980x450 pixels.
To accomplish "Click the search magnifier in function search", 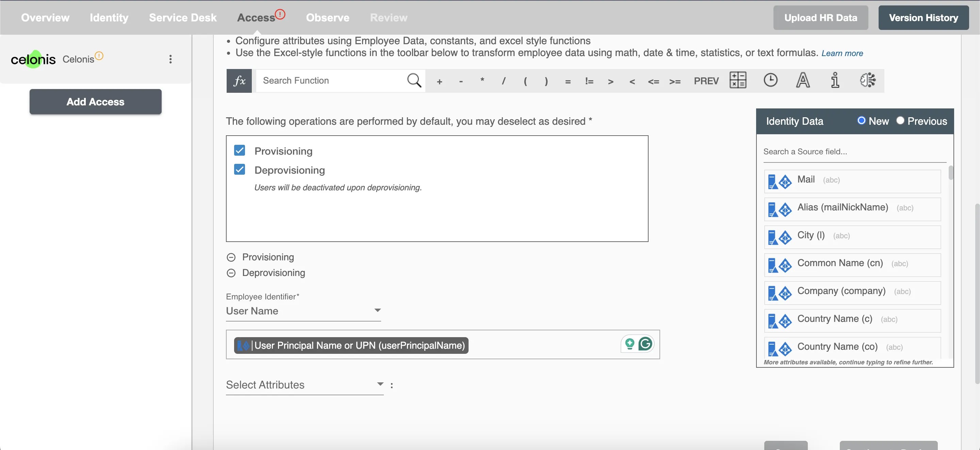I will point(414,80).
